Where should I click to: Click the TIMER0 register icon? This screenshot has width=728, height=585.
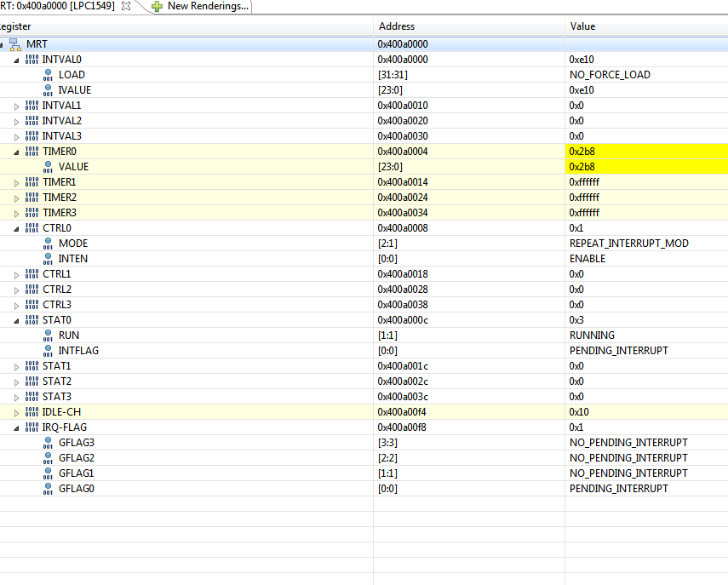point(32,152)
